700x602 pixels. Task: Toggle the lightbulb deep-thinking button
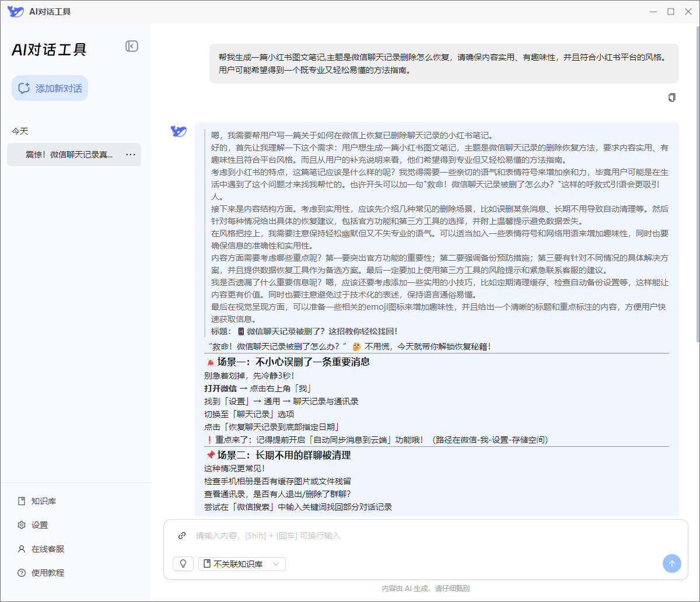[183, 564]
